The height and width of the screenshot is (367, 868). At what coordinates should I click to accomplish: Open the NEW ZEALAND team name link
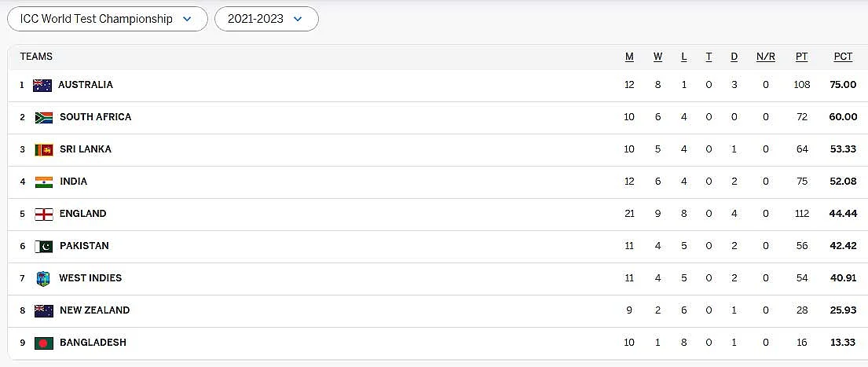coord(95,310)
